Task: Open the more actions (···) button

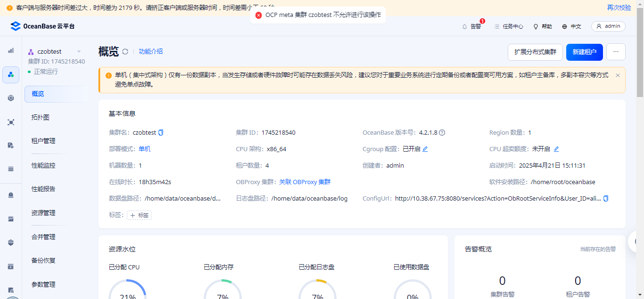Action: [616, 52]
